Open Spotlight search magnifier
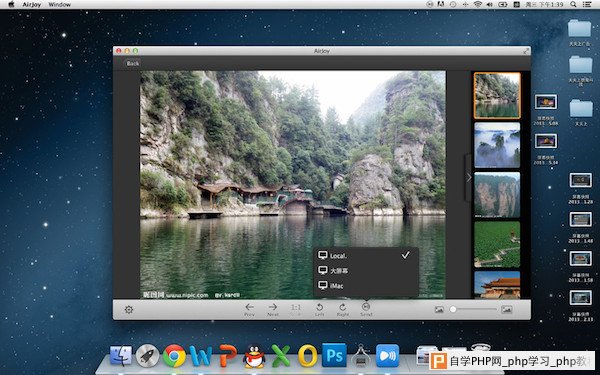 (x=573, y=4)
